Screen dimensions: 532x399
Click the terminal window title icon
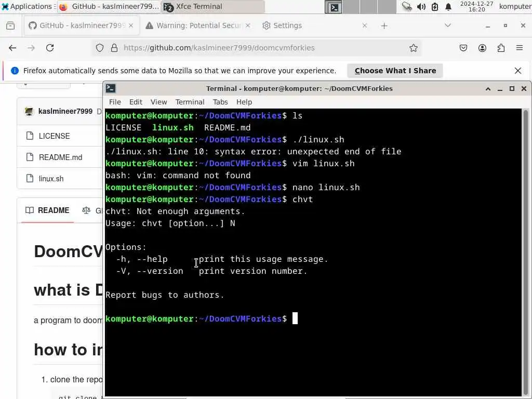point(111,88)
